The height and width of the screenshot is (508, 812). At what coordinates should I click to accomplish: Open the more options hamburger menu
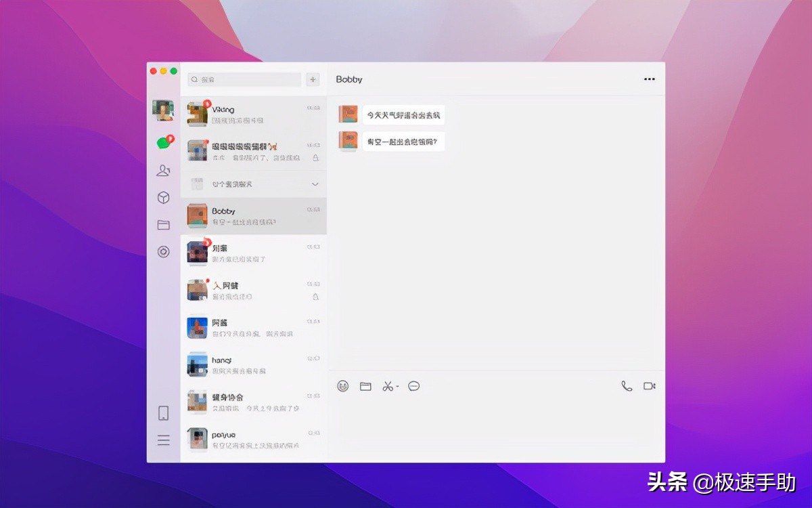pos(163,440)
